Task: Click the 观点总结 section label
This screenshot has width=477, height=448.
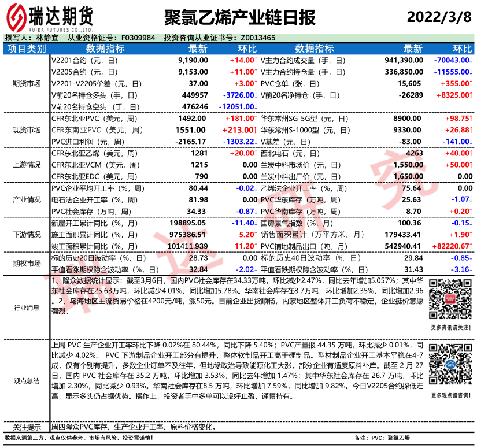Action: click(27, 380)
